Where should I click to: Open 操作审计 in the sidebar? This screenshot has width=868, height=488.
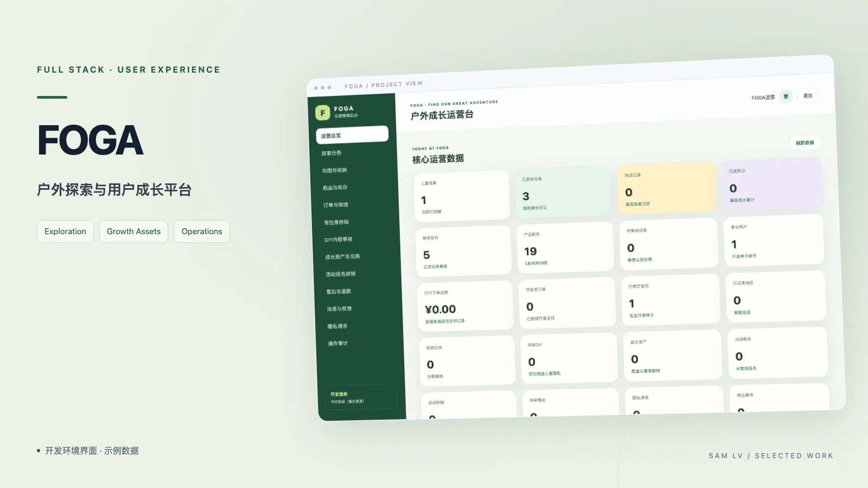click(338, 344)
